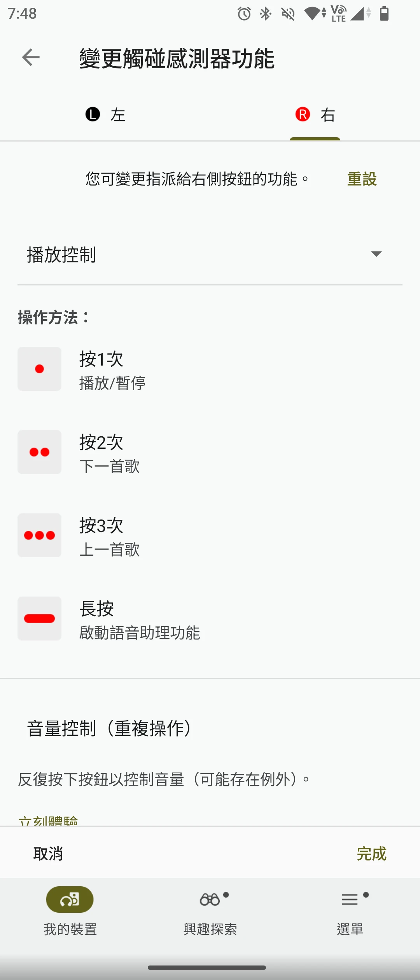Screen dimensions: 420x980
Task: Click the dropdown arrow beside 播放控制
Action: [x=376, y=254]
